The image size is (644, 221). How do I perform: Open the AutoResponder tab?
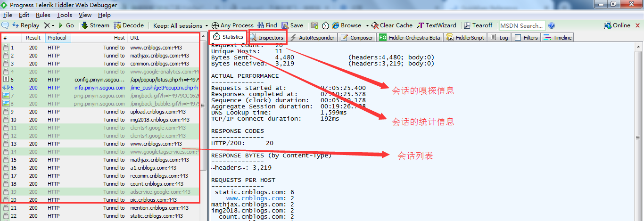click(312, 38)
